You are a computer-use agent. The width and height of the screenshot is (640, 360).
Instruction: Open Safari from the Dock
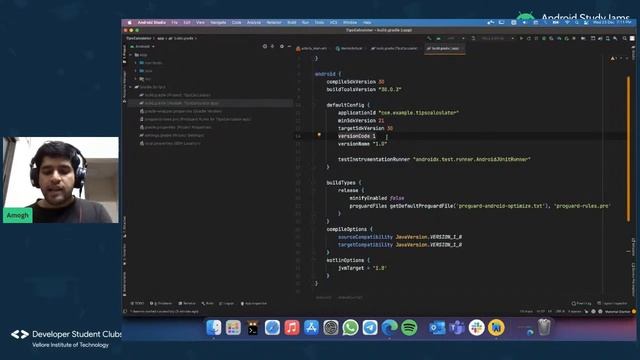pos(272,327)
